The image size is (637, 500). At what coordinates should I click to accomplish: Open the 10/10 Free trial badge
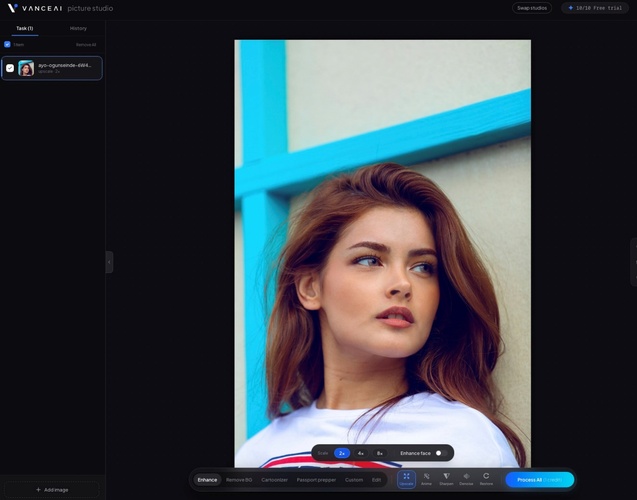click(x=595, y=8)
